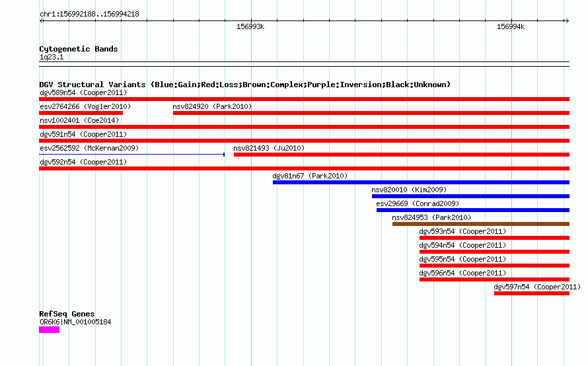Viewport: 588px width, 366px height.
Task: Click the thin blue esv2562592 line
Action: coord(131,155)
